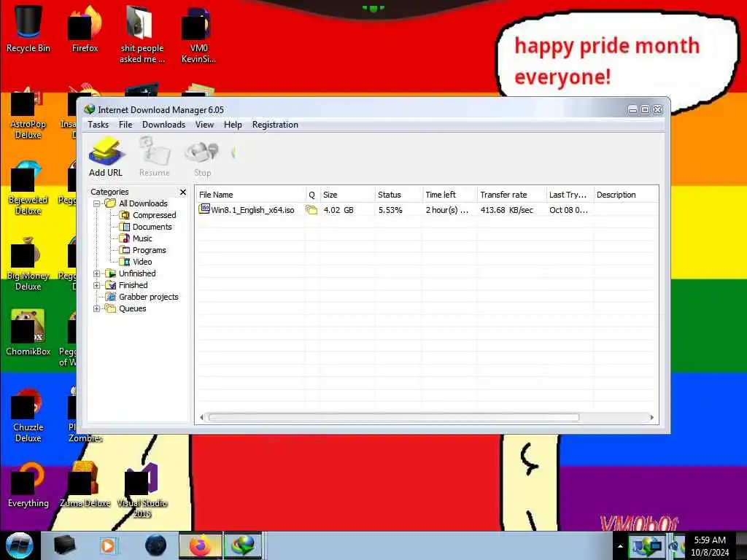Click the 5.53% status cell
This screenshot has height=560, width=747.
click(390, 210)
